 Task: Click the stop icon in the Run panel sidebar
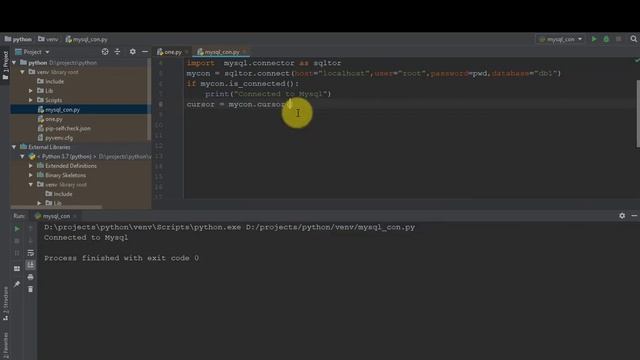pos(17,241)
